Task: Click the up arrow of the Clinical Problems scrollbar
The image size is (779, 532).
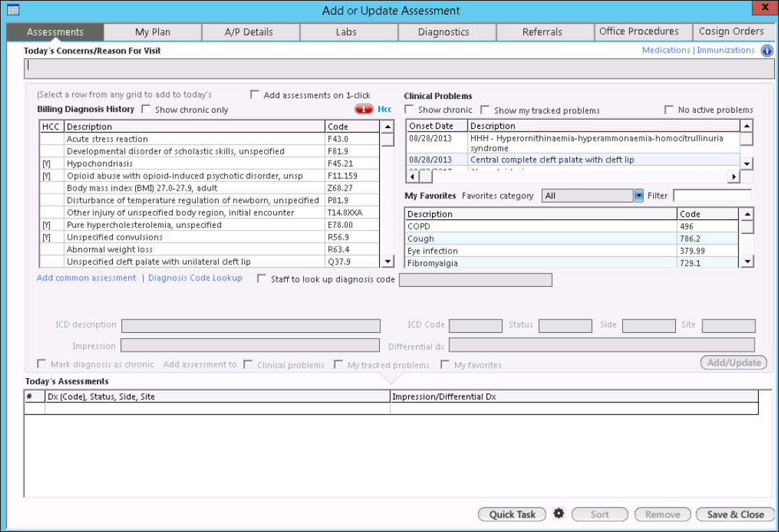Action: [747, 126]
